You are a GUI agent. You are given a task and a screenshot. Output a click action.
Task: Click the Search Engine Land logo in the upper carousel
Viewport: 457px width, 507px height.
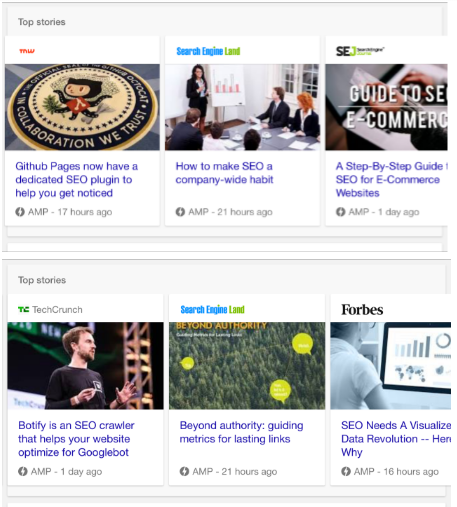click(208, 51)
